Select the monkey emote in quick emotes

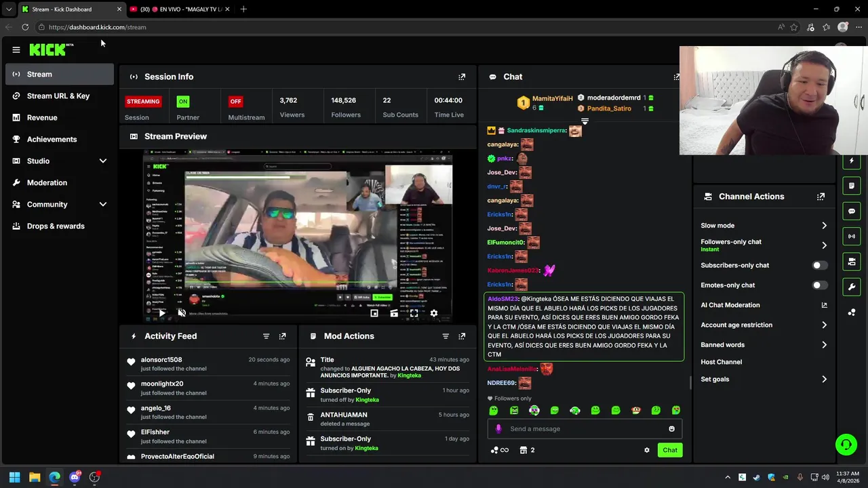pos(636,410)
